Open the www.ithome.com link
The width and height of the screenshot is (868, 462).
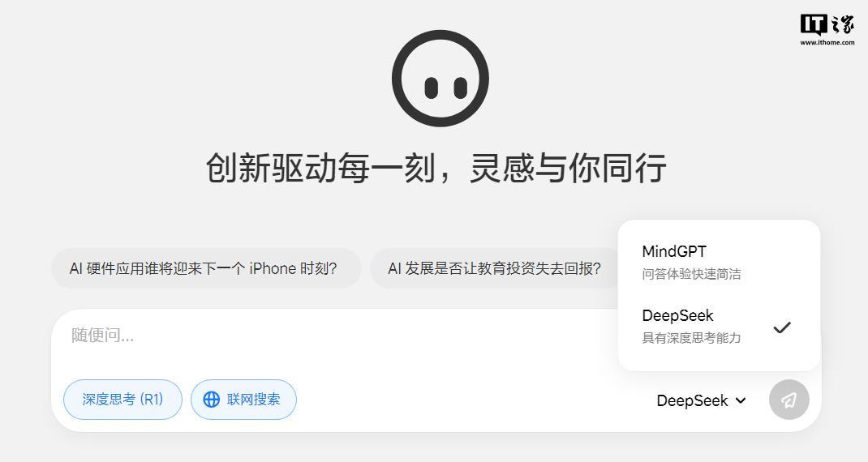827,42
